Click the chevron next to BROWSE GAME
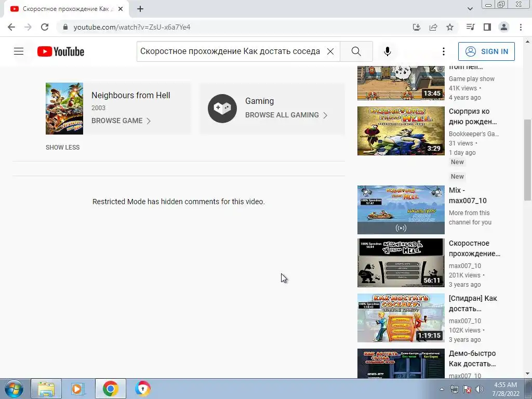Image resolution: width=532 pixels, height=399 pixels. (x=149, y=121)
